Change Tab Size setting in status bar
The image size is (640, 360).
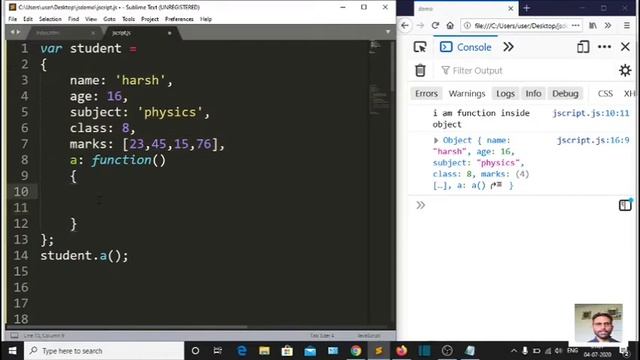322,336
